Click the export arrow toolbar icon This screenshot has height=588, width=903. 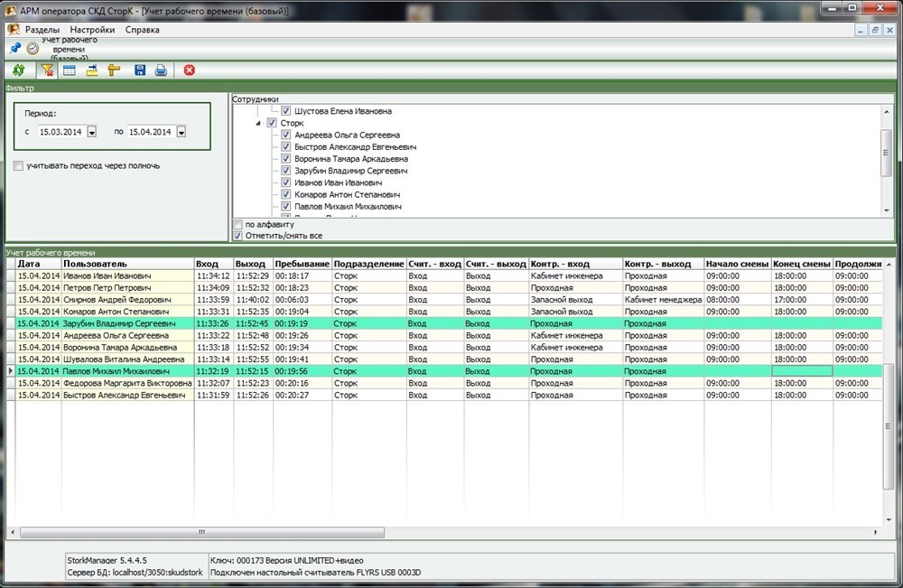(x=91, y=70)
